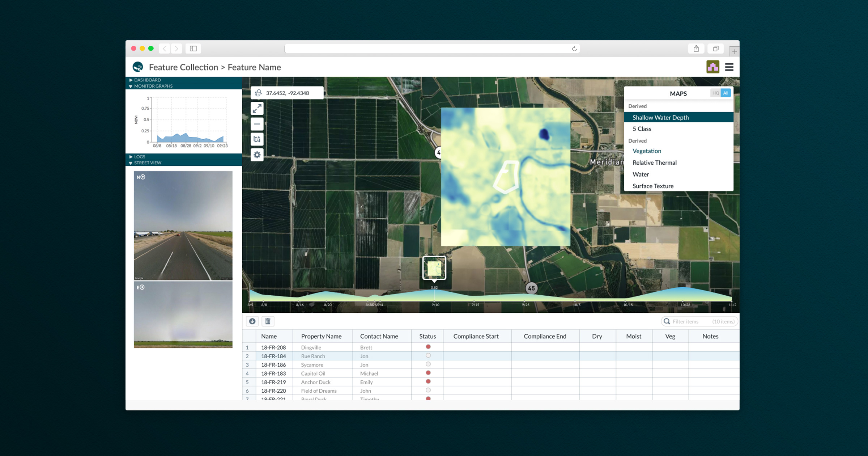Toggle status circle for Rue Ranch row
The width and height of the screenshot is (868, 456).
click(x=428, y=355)
